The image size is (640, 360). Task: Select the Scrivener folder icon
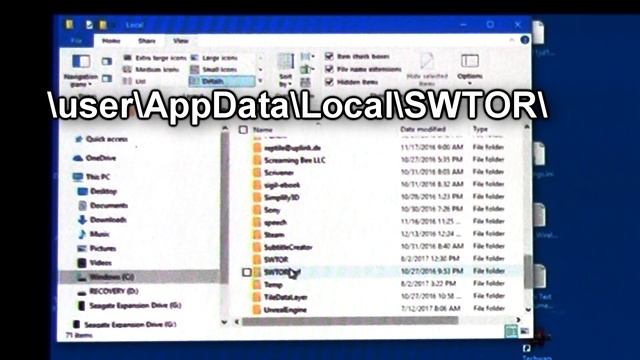257,173
